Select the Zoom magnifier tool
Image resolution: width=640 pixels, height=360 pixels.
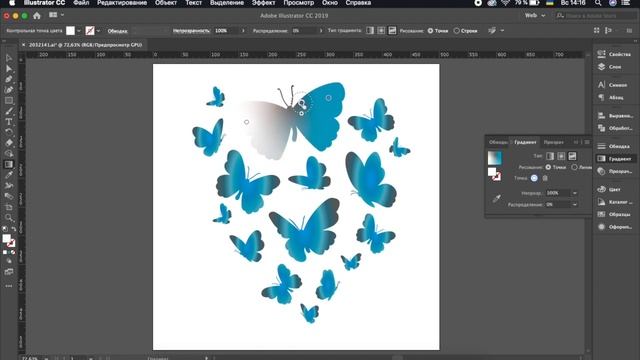pos(9,218)
